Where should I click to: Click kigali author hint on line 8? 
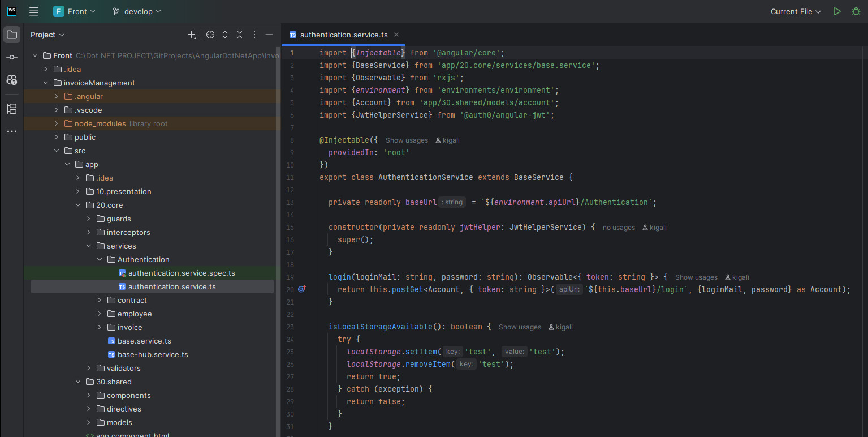447,140
